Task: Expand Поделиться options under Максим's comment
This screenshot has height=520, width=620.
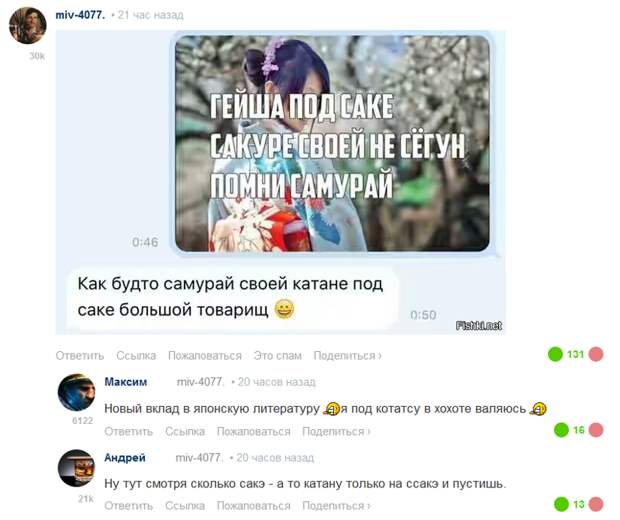Action: pyautogui.click(x=336, y=431)
